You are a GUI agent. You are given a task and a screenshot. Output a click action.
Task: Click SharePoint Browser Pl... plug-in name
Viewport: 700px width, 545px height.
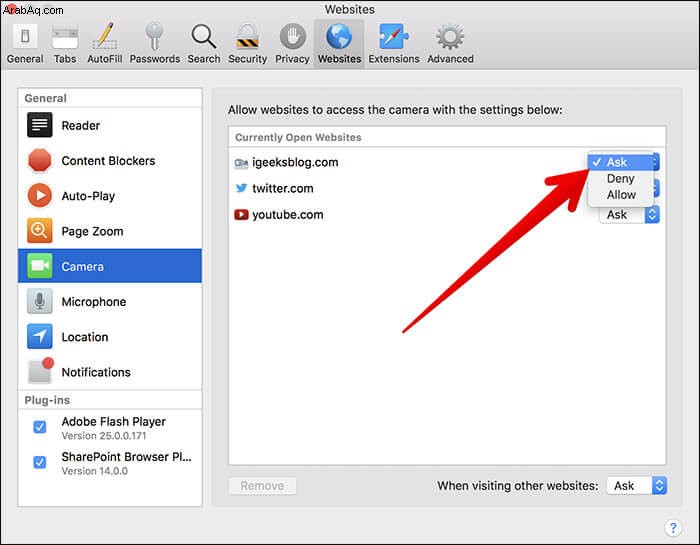tap(127, 457)
